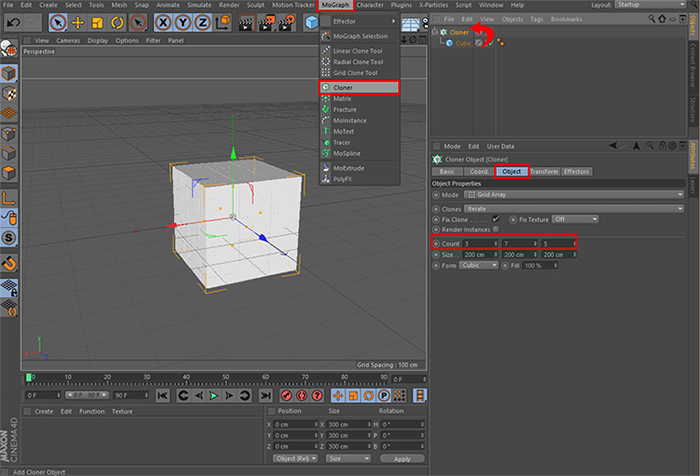700x476 pixels.
Task: Open the Basic tab
Action: pos(447,171)
